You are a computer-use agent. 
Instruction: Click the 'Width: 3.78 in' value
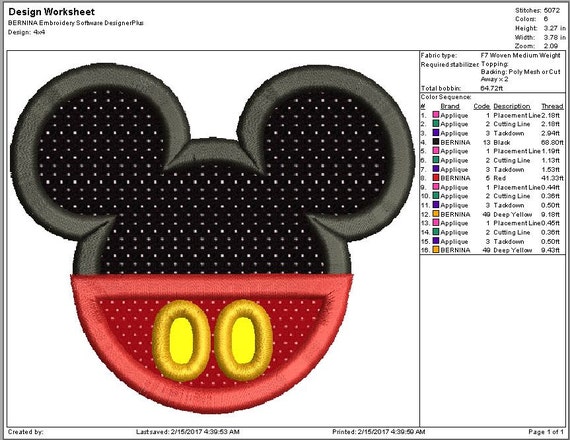click(540, 37)
